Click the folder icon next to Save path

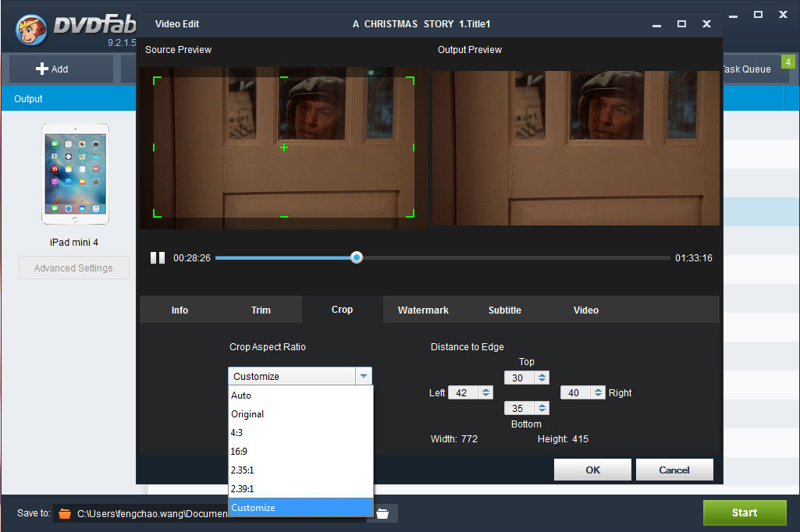point(382,513)
